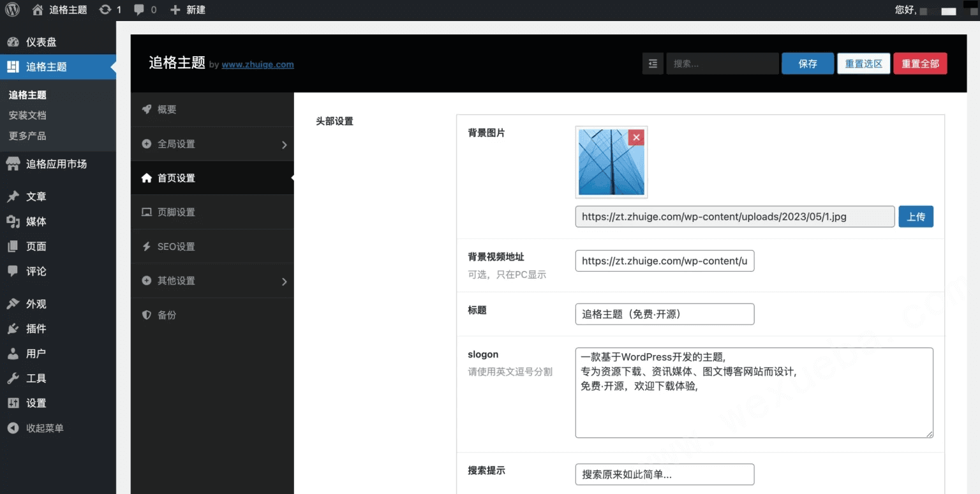Open 更多产品 submenu item
The image size is (980, 494).
coord(27,136)
